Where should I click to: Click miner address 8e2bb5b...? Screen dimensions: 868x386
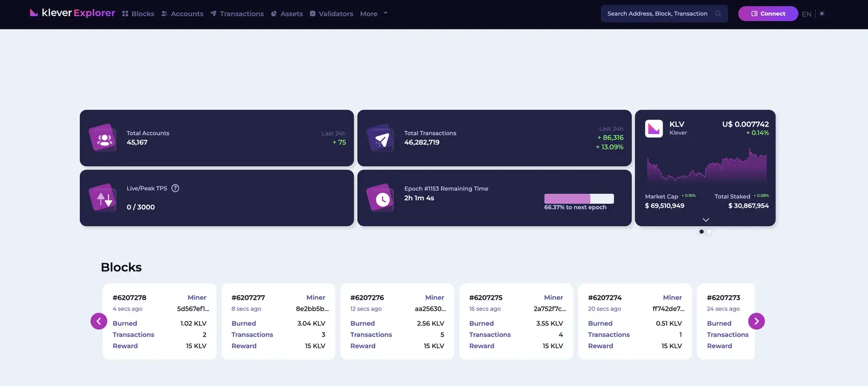tap(312, 308)
